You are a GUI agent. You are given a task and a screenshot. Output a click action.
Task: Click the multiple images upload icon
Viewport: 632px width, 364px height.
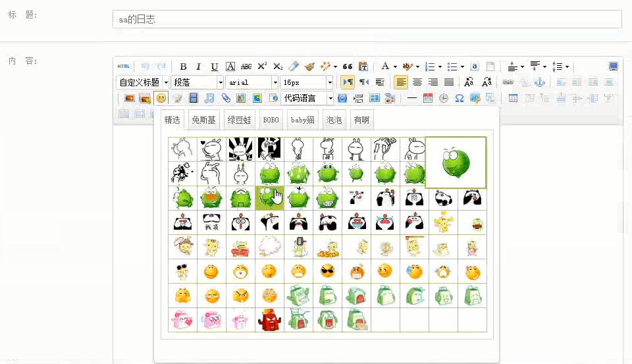tap(145, 98)
